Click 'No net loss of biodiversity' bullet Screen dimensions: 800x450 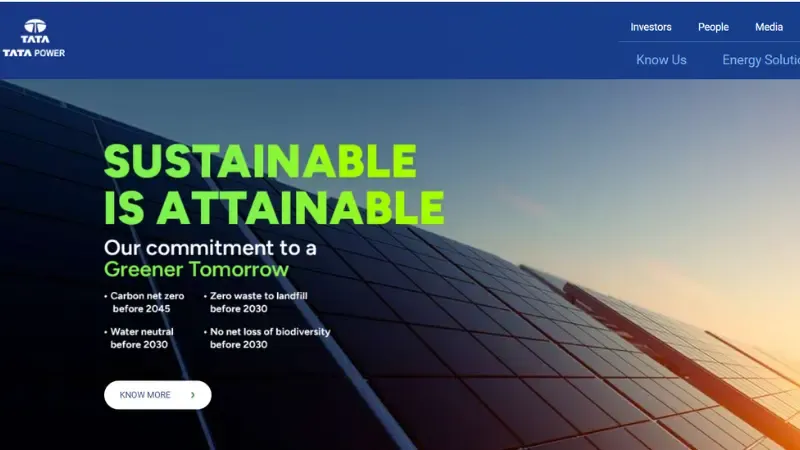tap(267, 338)
